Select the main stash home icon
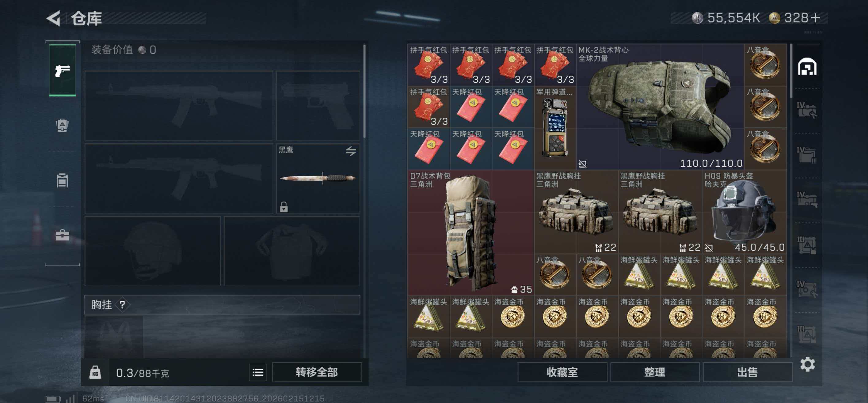Viewport: 868px width, 403px height. coord(807,67)
